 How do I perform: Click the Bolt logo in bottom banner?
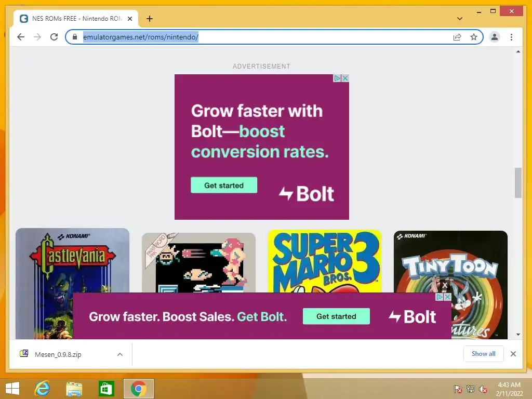[x=412, y=317]
